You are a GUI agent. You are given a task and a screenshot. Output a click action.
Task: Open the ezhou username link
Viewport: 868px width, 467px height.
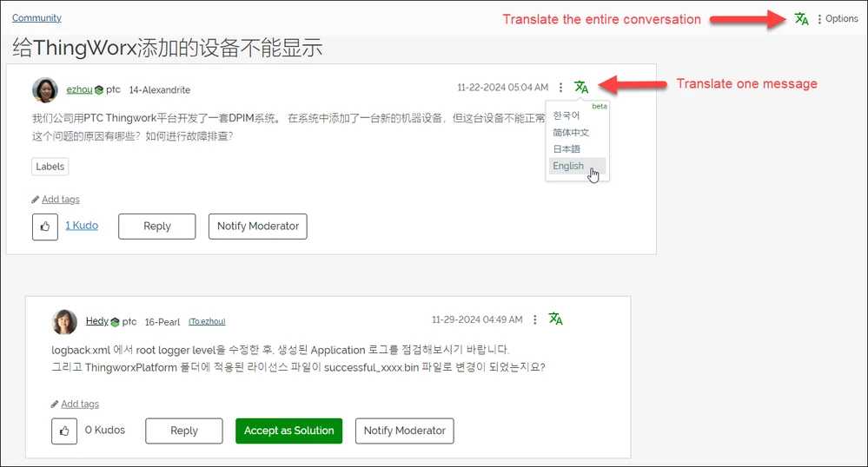(x=79, y=89)
